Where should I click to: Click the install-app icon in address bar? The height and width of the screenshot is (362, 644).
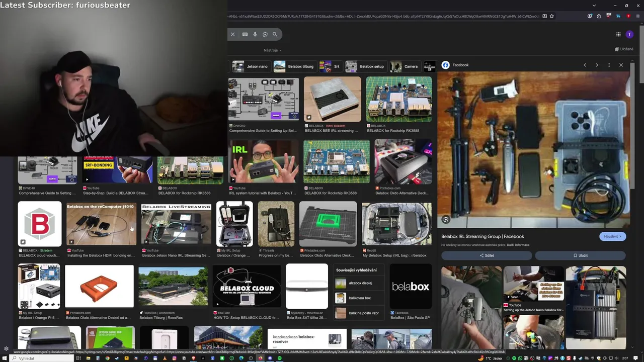544,16
